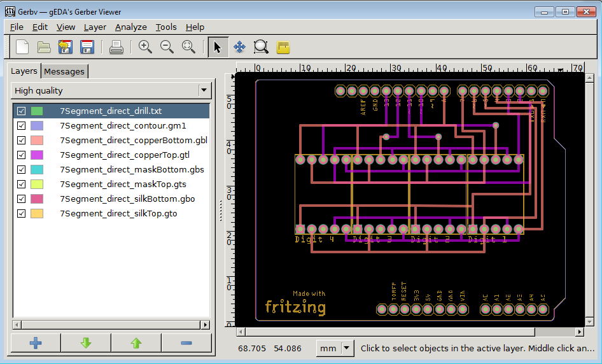The height and width of the screenshot is (364, 602).
Task: Toggle visibility of 7Segment_direct_maskTop.gts layer
Action: pyautogui.click(x=22, y=184)
